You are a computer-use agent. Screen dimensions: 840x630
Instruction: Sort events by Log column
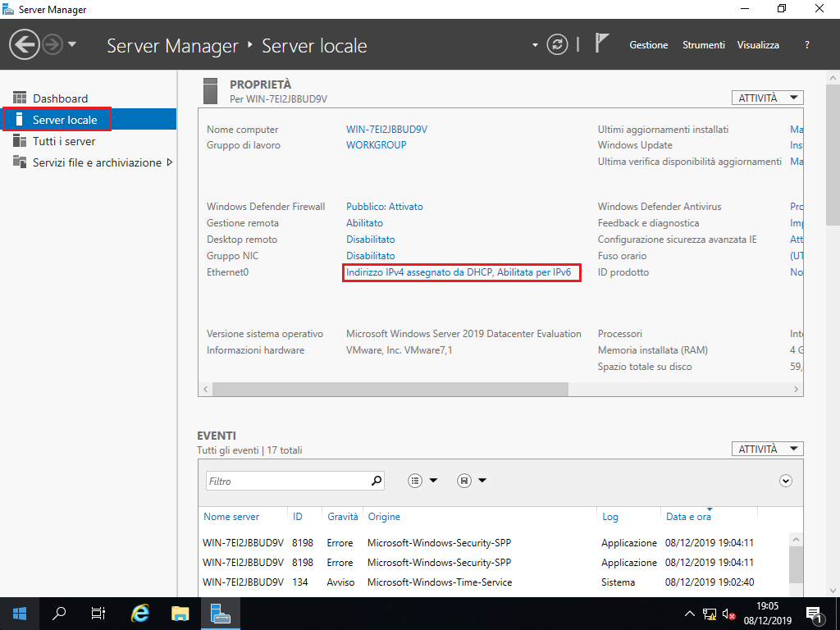tap(609, 517)
